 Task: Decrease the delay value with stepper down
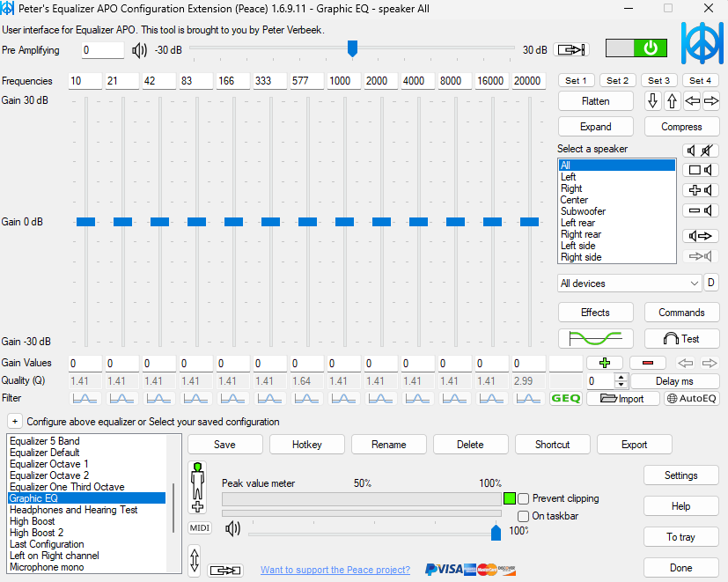[621, 385]
